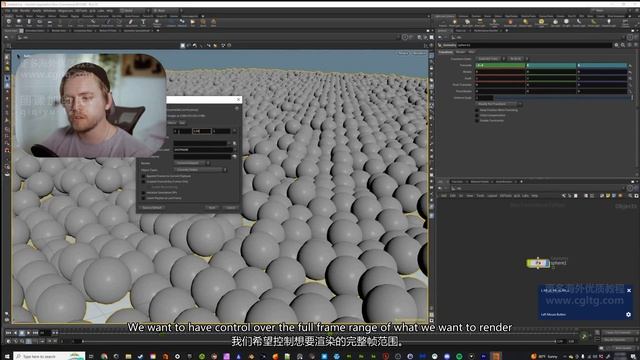Open settings gear in flipbook dialog
Image resolution: width=640 pixels, height=360 pixels.
236,109
